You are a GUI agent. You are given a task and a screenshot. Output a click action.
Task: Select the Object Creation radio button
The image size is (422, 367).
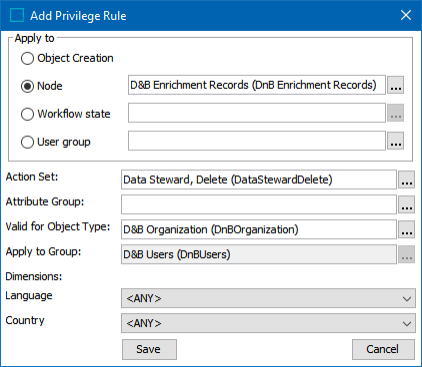point(27,58)
